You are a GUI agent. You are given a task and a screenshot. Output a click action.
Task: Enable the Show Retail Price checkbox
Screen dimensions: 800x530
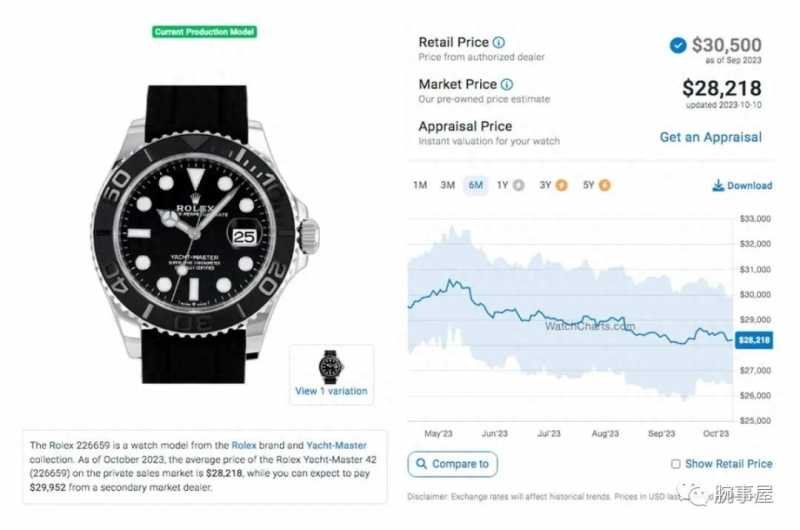point(676,464)
